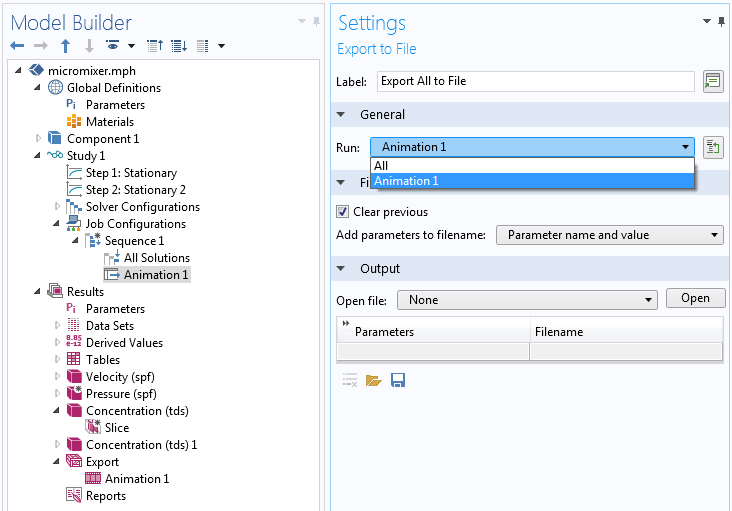732x511 pixels.
Task: Click the Run combo box showing Animation 1
Action: [x=532, y=147]
